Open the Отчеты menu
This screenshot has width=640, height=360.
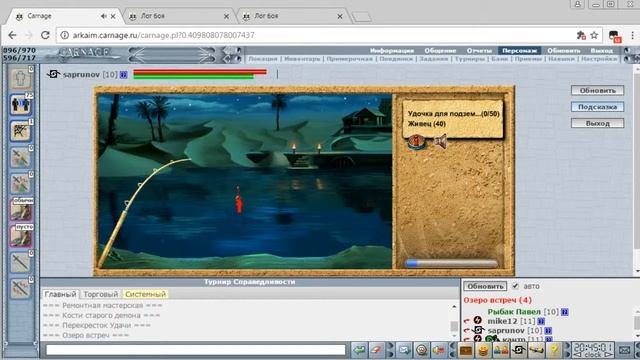point(479,51)
